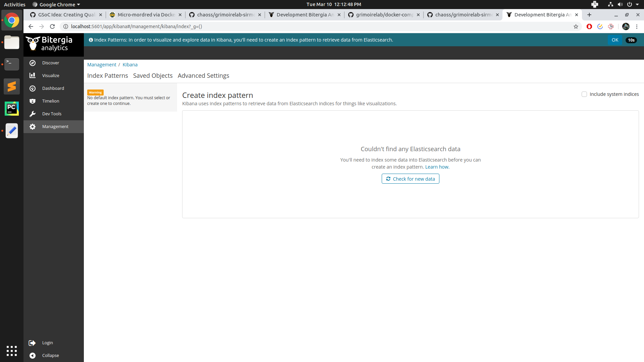This screenshot has width=644, height=362.
Task: Open the Learn how link
Action: pyautogui.click(x=437, y=167)
